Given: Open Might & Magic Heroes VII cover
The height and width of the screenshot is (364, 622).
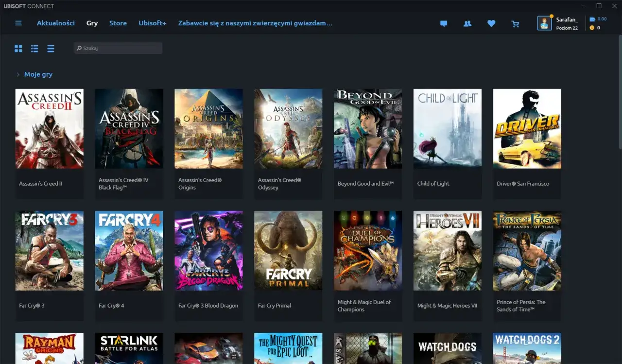Looking at the screenshot, I should [x=448, y=250].
